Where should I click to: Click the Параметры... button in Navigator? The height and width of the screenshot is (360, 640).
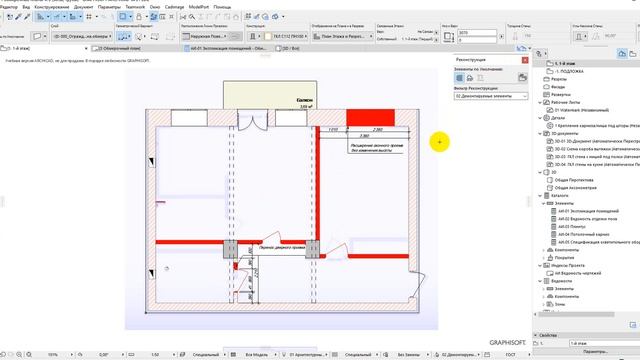(x=595, y=351)
